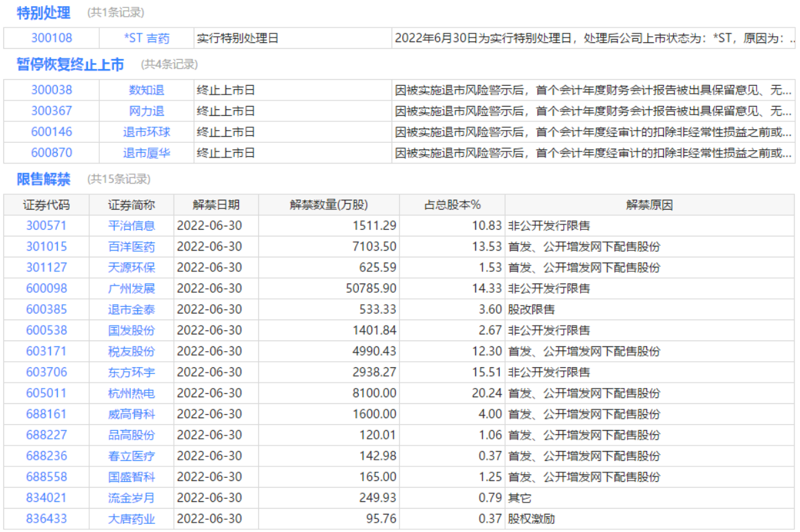Select the 共4条记录 count label
Viewport: 800px width, 532px height.
[170, 64]
